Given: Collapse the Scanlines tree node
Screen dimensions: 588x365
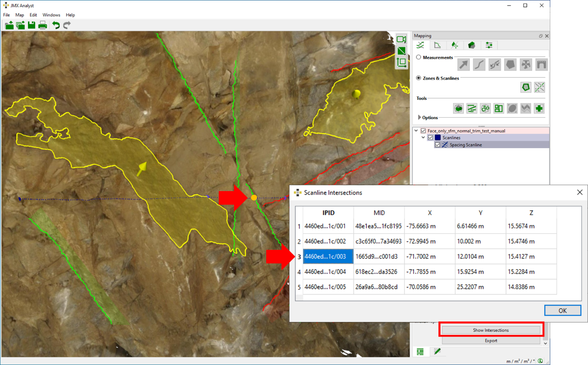Looking at the screenshot, I should 424,138.
